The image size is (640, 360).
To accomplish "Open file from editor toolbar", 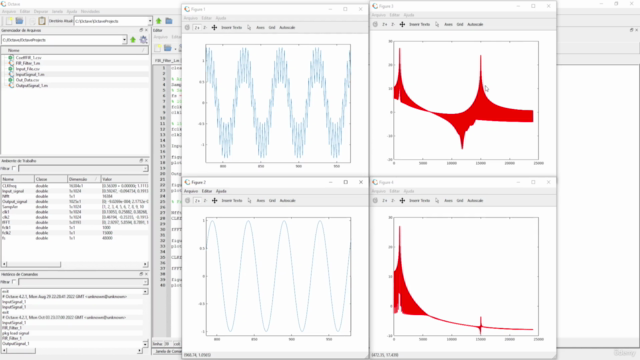I will 167,49.
